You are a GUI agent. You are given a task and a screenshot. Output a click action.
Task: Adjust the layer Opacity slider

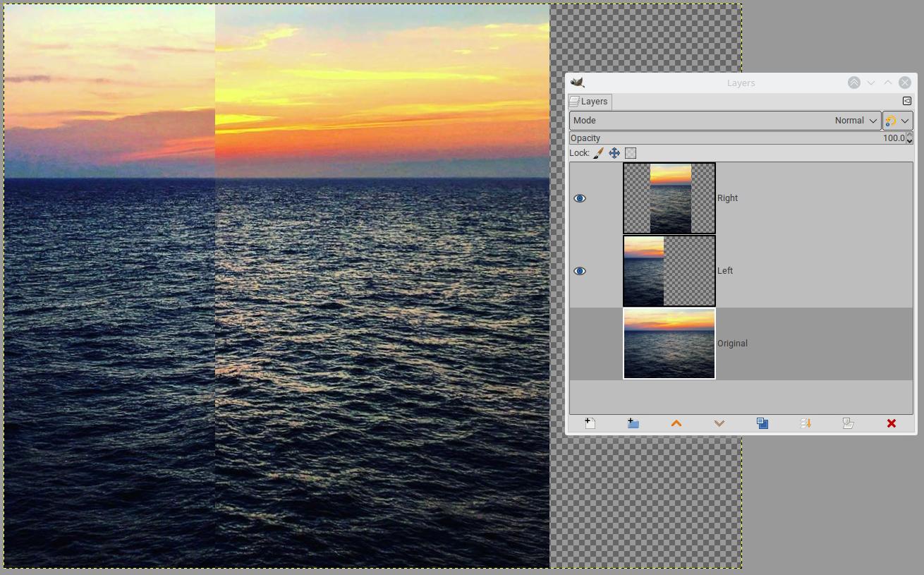click(738, 138)
